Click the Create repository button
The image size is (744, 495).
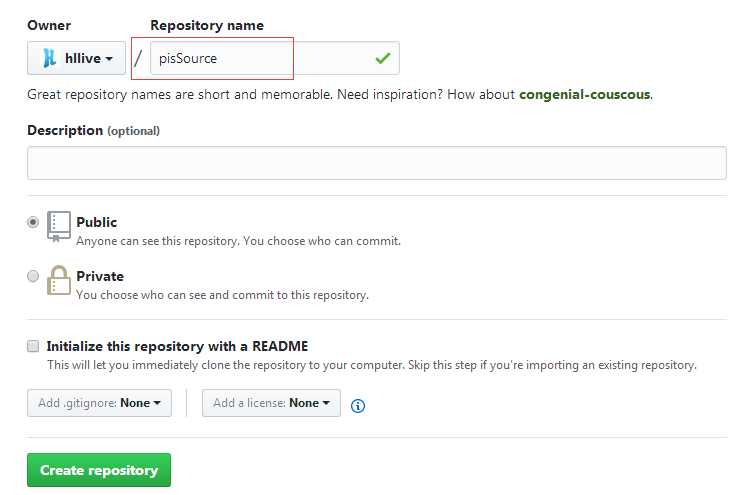pyautogui.click(x=99, y=470)
